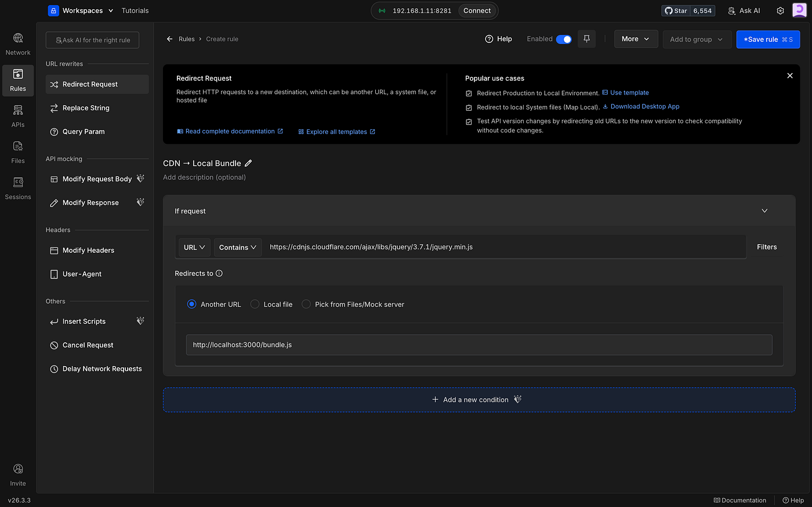Click the source URL condition input field
This screenshot has height=507, width=812.
click(505, 247)
